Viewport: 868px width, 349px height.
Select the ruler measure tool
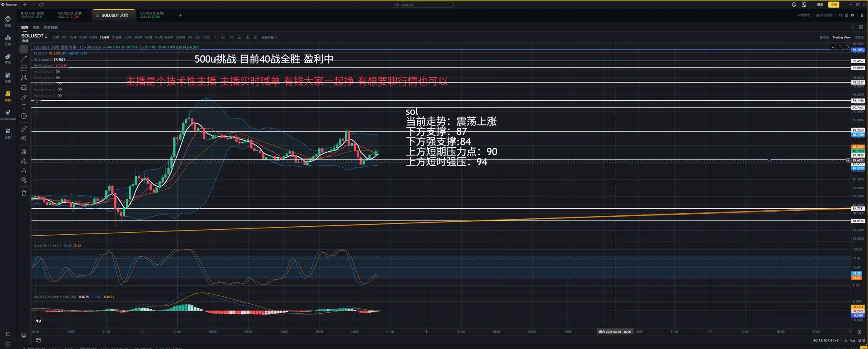point(24,129)
